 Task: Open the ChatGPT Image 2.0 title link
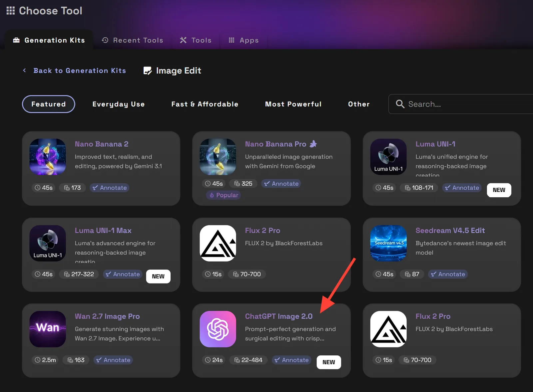279,316
